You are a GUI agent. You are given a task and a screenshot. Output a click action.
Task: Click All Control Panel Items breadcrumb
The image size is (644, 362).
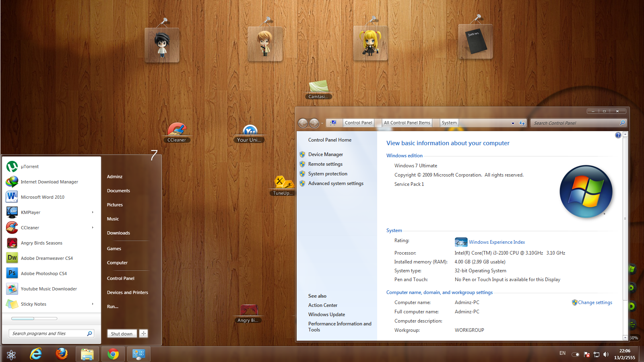[x=407, y=123]
